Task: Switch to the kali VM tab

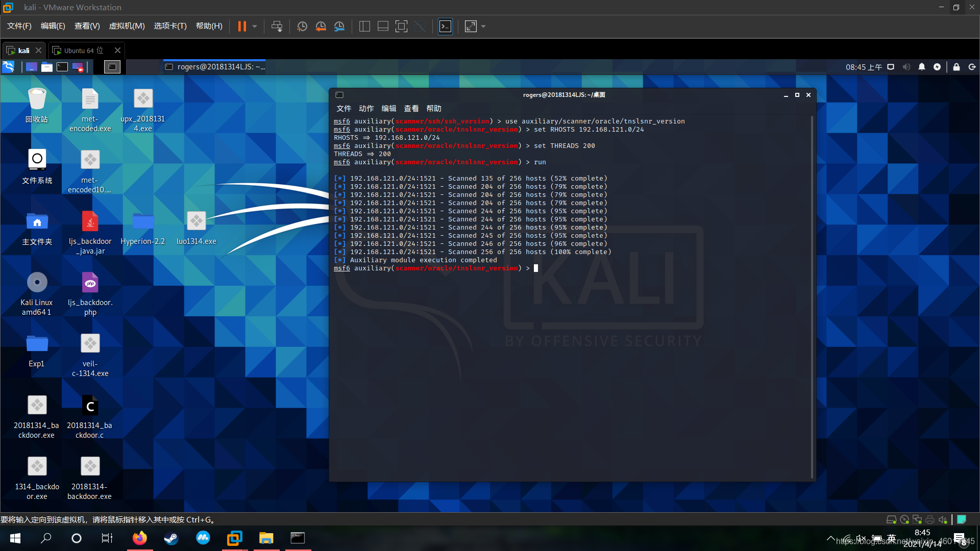Action: (23, 51)
